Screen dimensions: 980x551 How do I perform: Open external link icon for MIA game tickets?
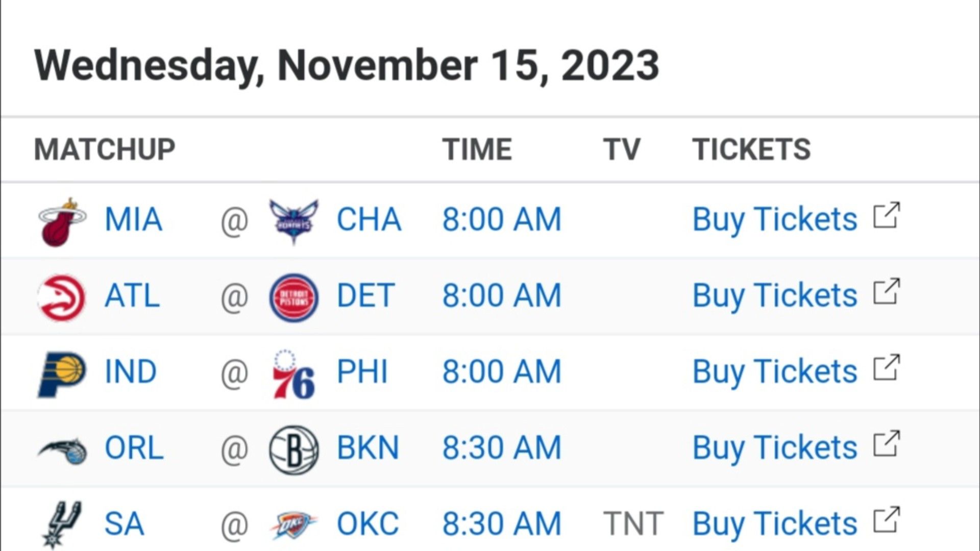(x=887, y=215)
